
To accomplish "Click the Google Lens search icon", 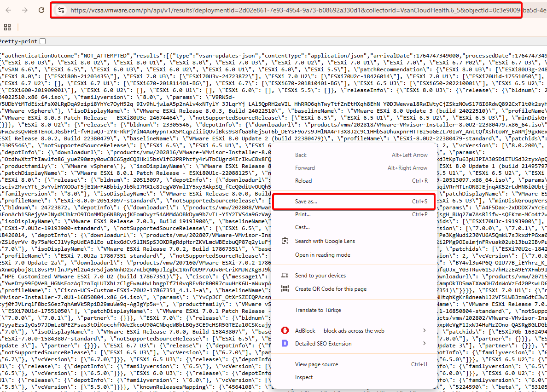I will click(285, 241).
